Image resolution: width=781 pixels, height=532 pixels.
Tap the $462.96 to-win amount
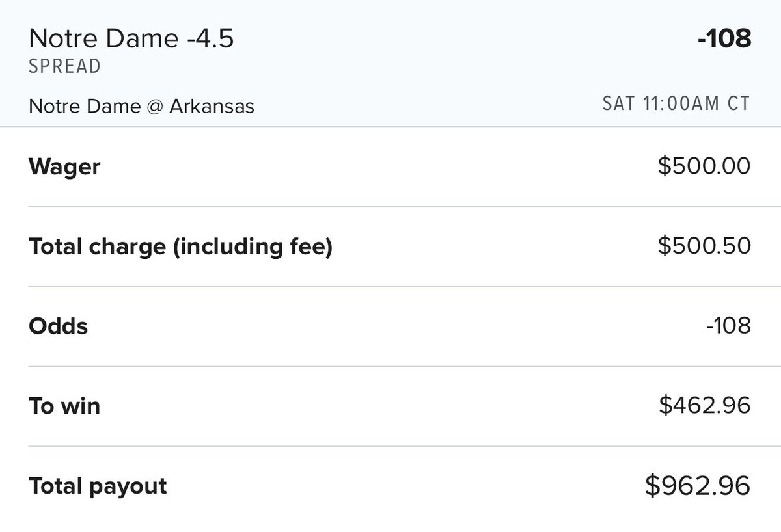click(705, 405)
